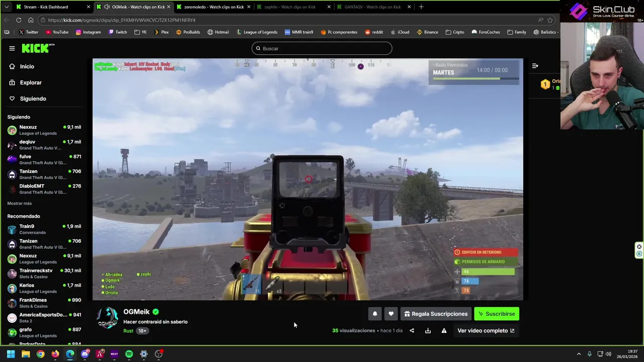Open the read aloud icon in address bar

(x=540, y=20)
